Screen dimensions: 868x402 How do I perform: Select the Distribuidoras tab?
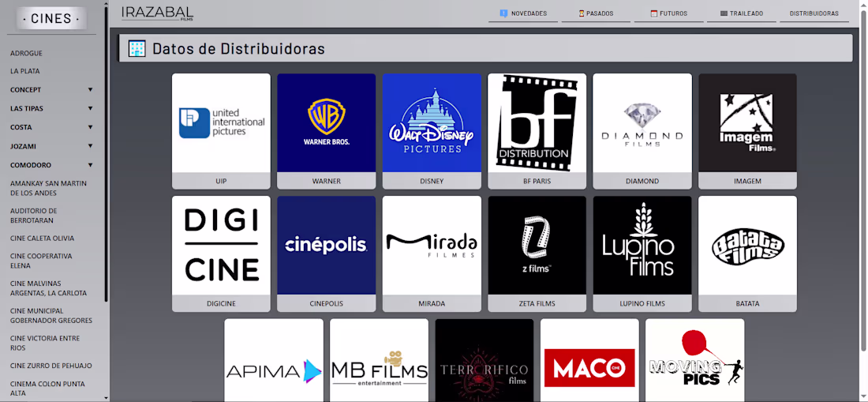(814, 13)
